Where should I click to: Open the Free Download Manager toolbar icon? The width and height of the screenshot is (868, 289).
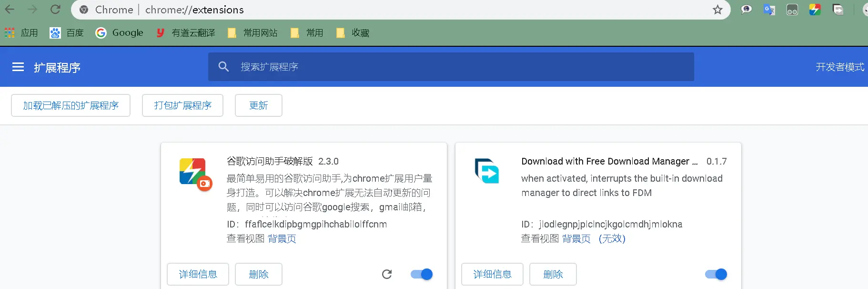pyautogui.click(x=838, y=10)
